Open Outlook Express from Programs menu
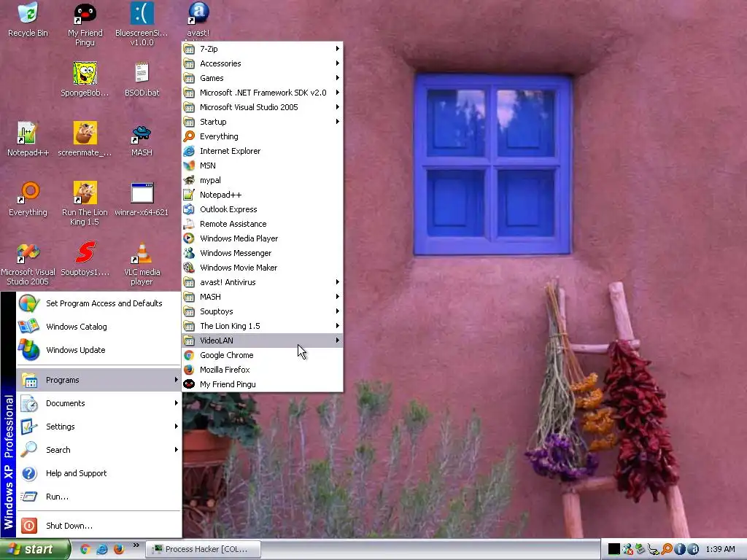Screen dimensions: 747x560 (x=262, y=209)
